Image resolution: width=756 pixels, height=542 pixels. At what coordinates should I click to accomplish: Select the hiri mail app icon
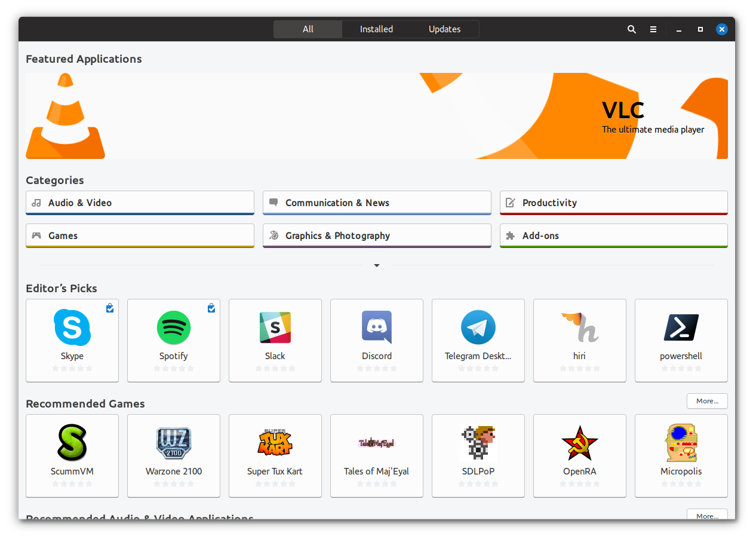[x=580, y=327]
